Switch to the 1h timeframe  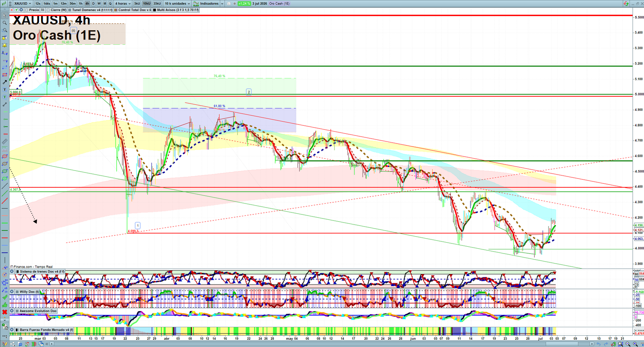point(80,3)
